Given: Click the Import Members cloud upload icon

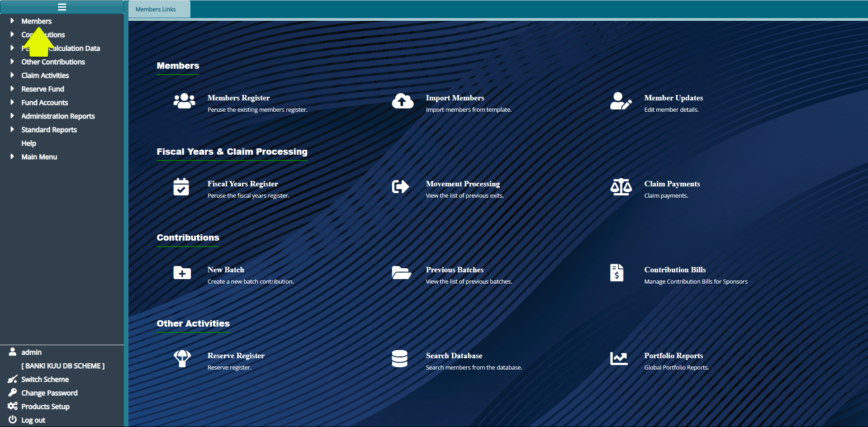Looking at the screenshot, I should click(x=402, y=101).
